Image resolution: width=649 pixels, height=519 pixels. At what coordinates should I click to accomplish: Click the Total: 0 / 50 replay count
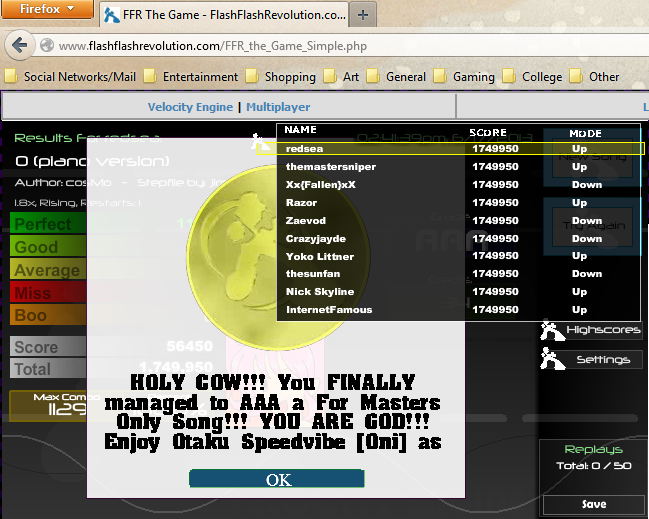coord(594,466)
